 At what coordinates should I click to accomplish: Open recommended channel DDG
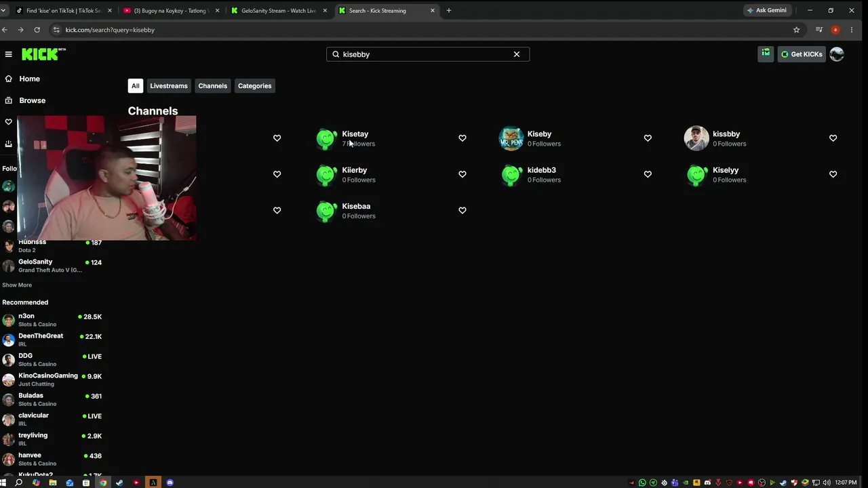52,359
